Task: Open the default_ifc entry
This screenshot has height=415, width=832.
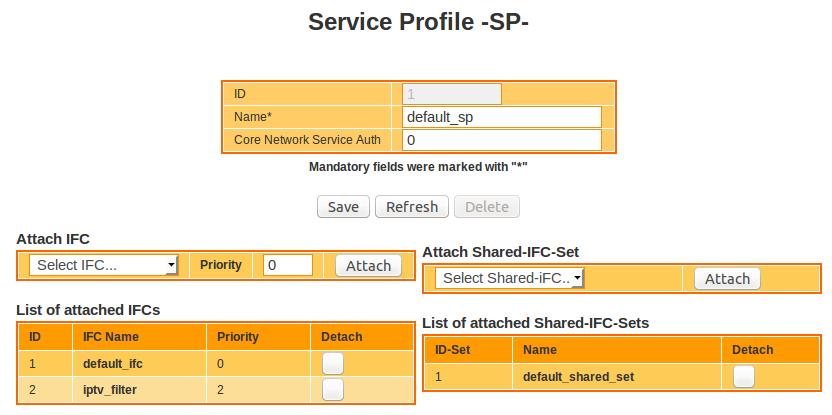Action: (x=112, y=364)
